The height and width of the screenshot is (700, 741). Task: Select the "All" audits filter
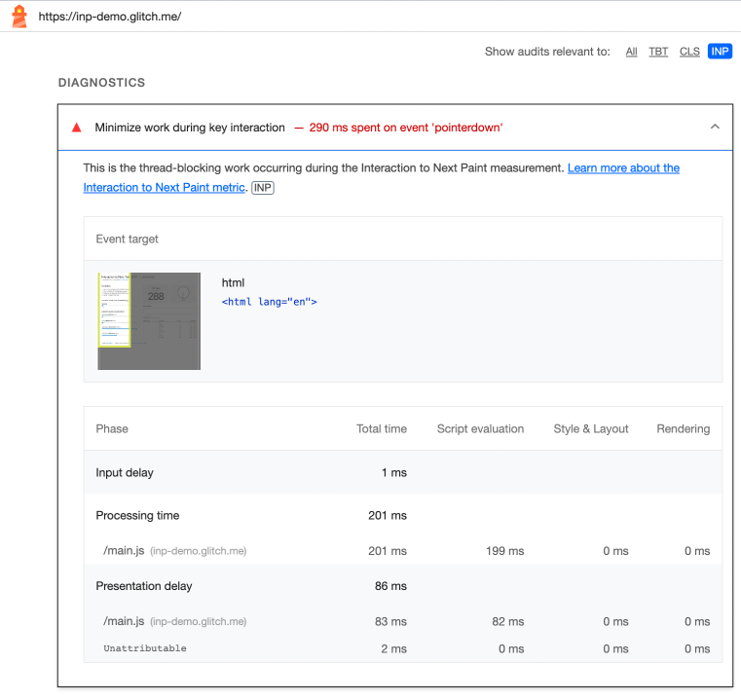(632, 52)
